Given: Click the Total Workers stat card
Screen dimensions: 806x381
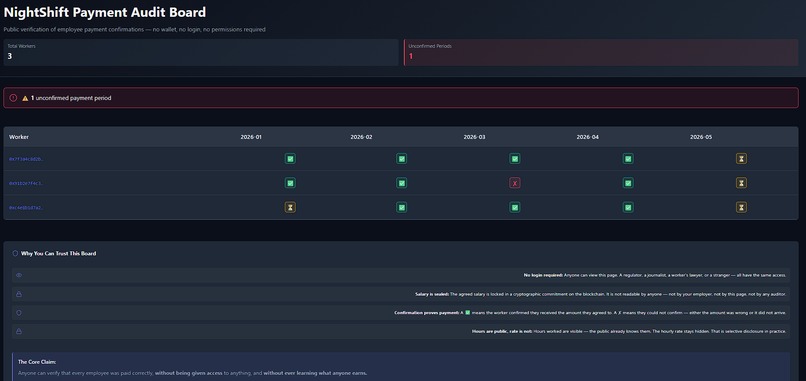Looking at the screenshot, I should tap(201, 52).
